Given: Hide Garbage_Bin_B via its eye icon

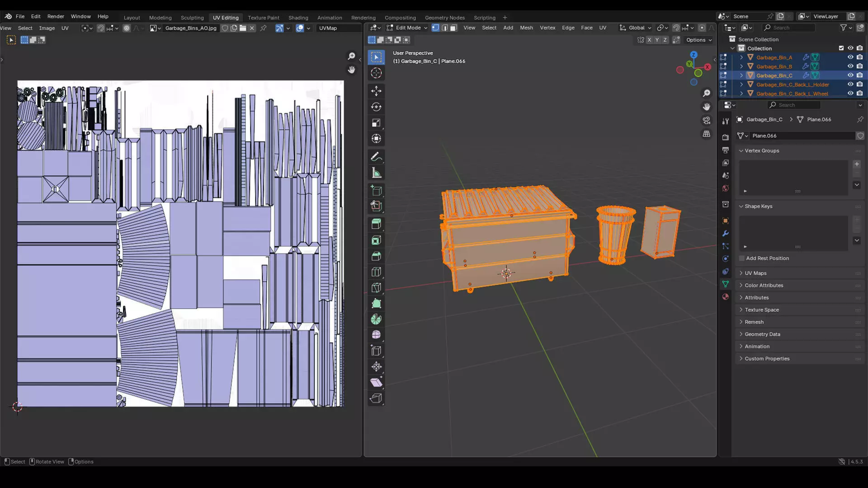Looking at the screenshot, I should (850, 66).
